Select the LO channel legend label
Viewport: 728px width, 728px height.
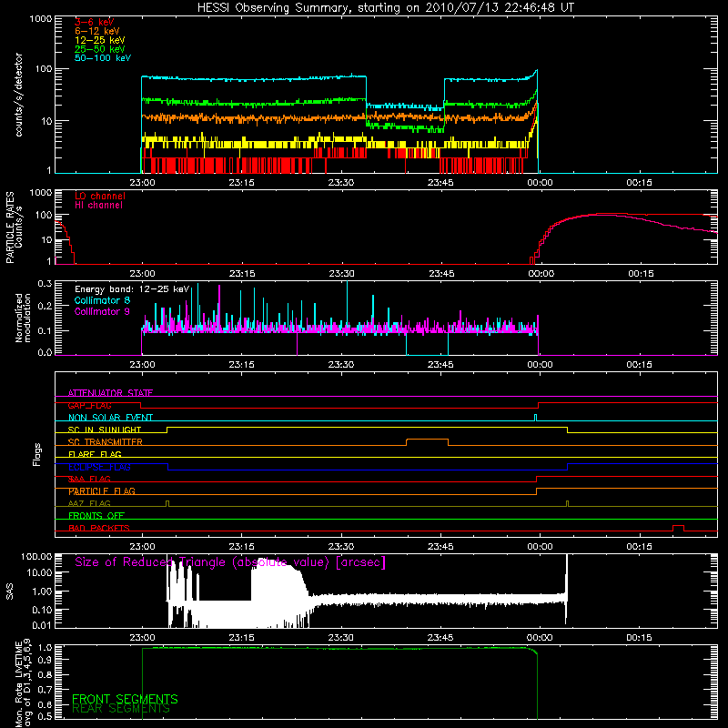pyautogui.click(x=100, y=197)
